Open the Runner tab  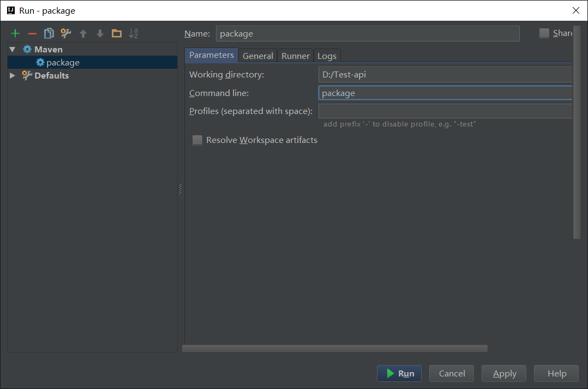[296, 56]
